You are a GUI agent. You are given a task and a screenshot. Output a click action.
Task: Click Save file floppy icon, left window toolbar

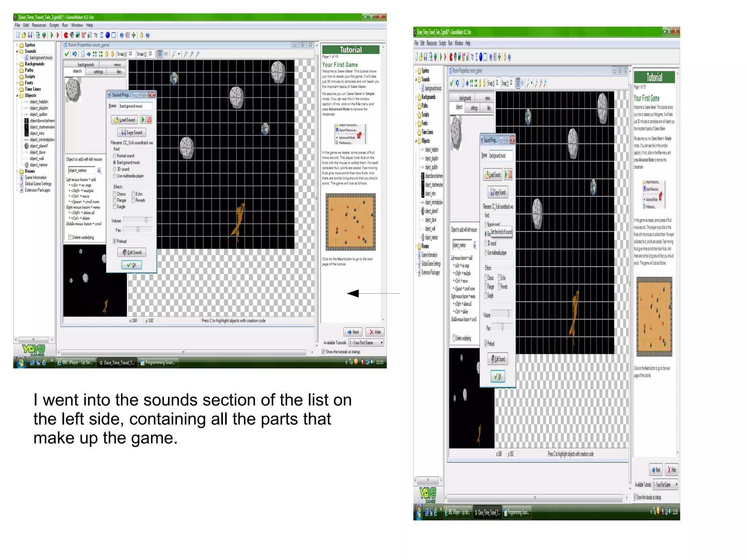click(30, 35)
